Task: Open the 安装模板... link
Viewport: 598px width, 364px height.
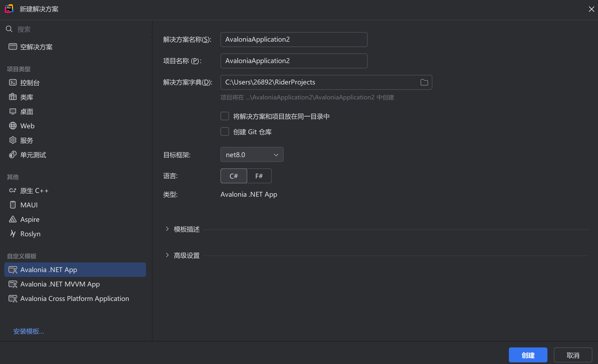Action: click(29, 331)
